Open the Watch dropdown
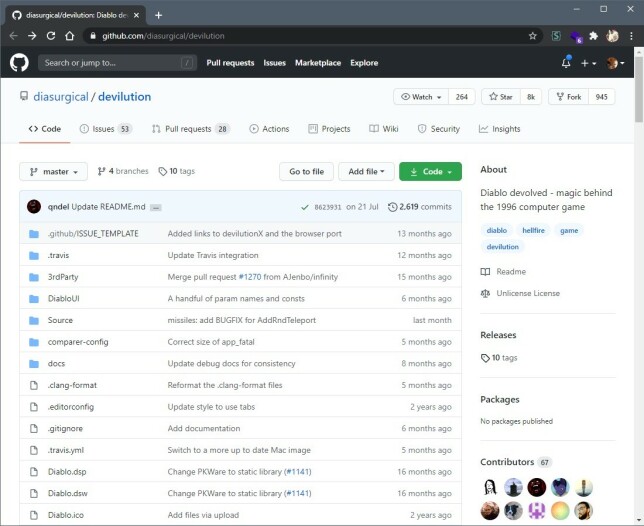Viewport: 644px width, 526px height. (x=421, y=97)
